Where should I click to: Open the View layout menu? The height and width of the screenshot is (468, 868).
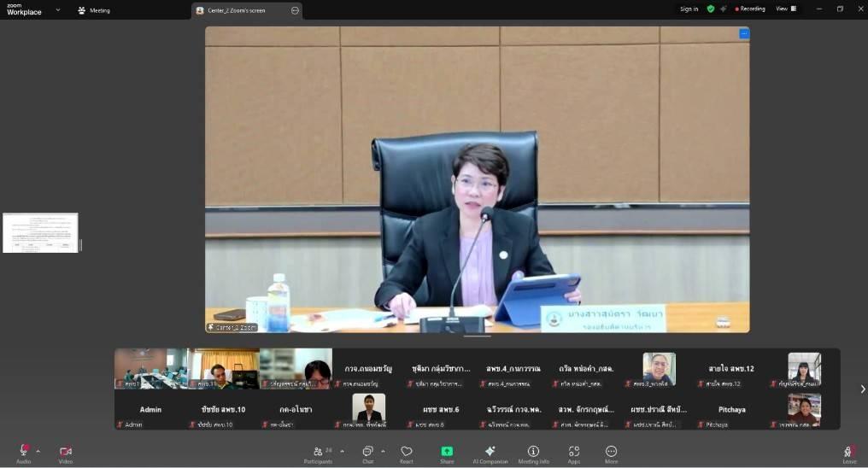(x=785, y=9)
